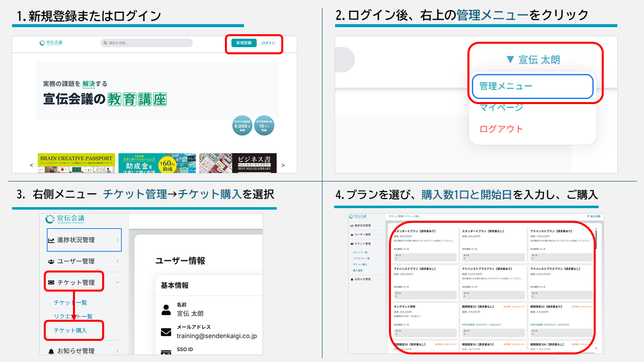This screenshot has width=644, height=362.
Task: Click the ユーザー管理 people icon in step 3
Action: [x=51, y=261]
